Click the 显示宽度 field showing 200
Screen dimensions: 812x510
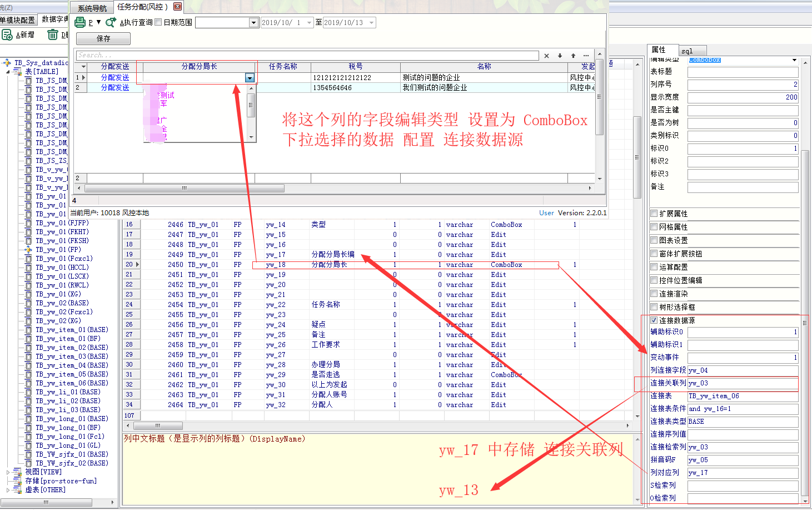(x=743, y=97)
